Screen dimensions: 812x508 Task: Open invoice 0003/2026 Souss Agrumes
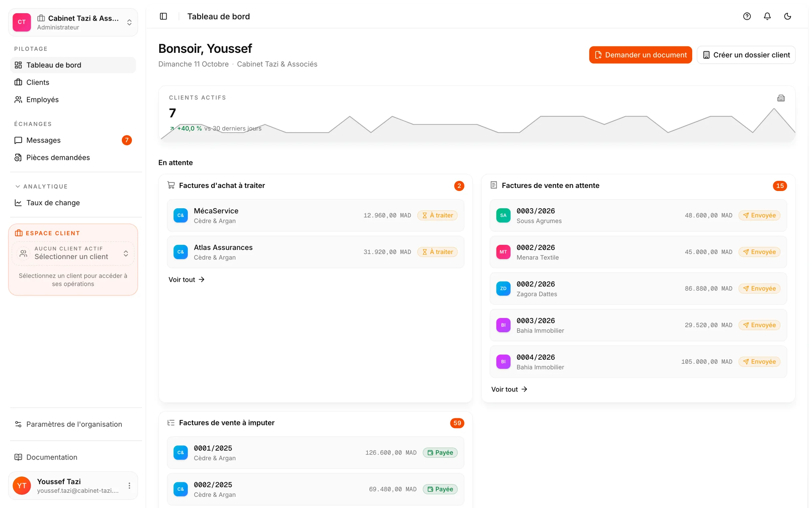click(638, 215)
